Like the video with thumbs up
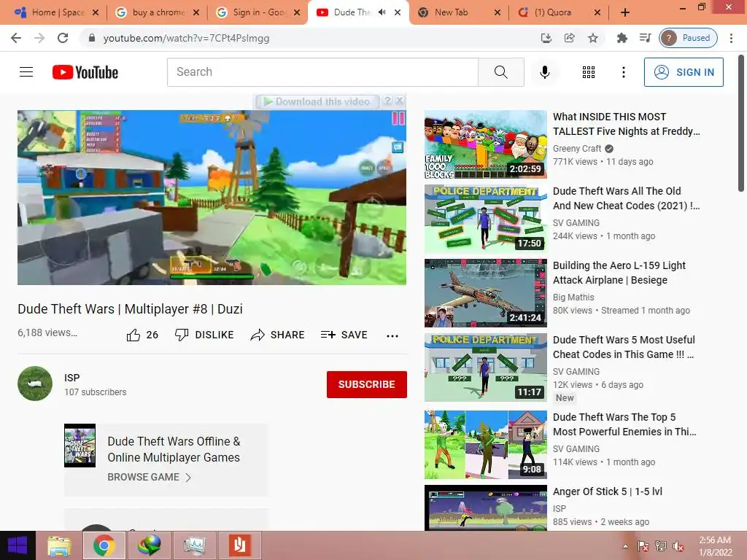 coord(142,335)
